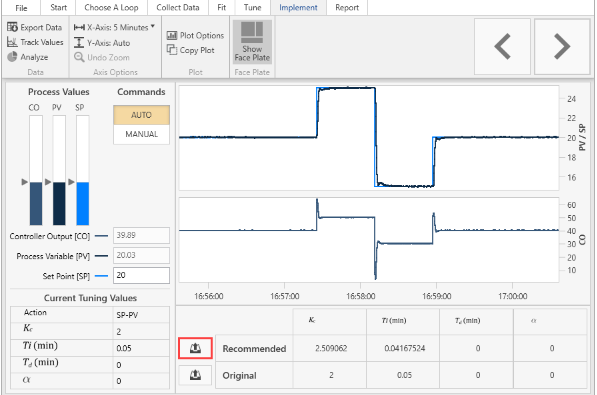597x395 pixels.
Task: Click the Current Tuning Values heading
Action: click(90, 298)
